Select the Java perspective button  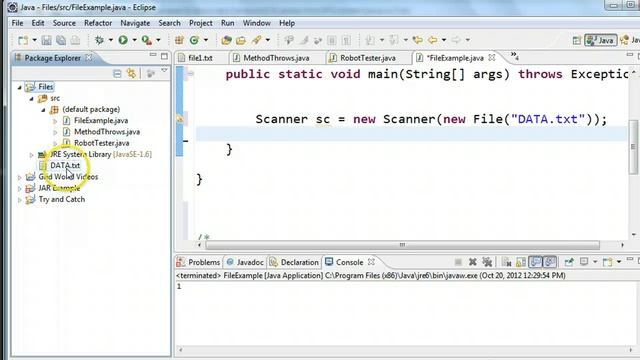click(600, 40)
